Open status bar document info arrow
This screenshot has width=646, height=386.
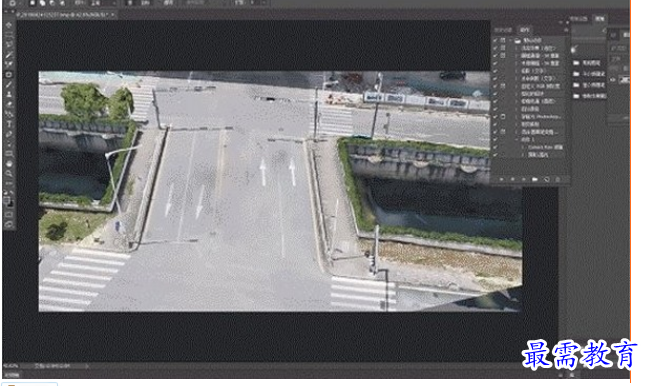(87, 365)
